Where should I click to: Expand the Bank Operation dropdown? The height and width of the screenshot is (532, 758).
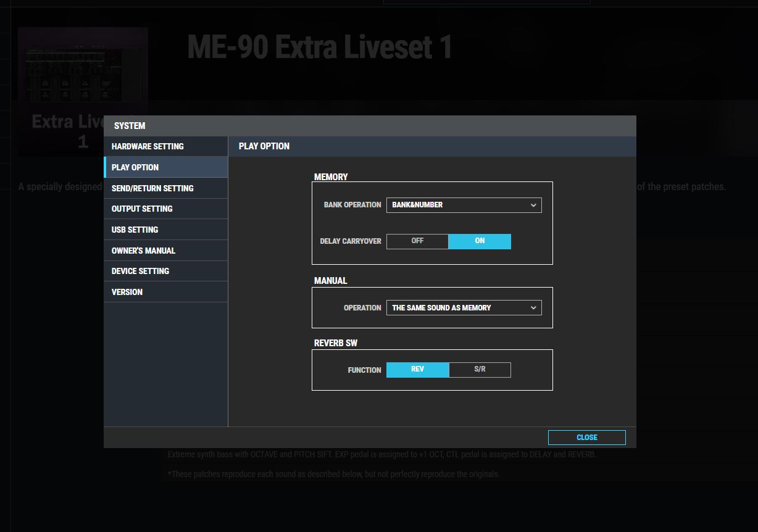[464, 205]
